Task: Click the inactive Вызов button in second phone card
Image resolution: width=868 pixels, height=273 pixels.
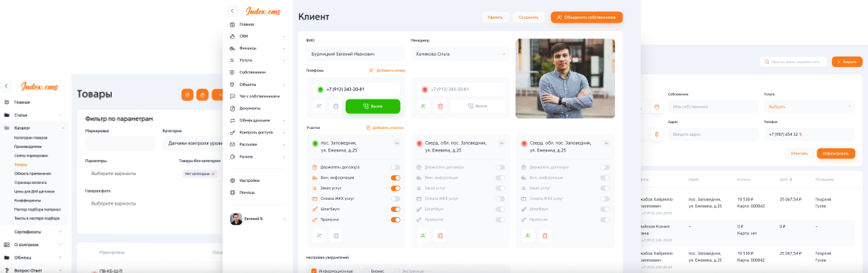Action: tap(477, 106)
